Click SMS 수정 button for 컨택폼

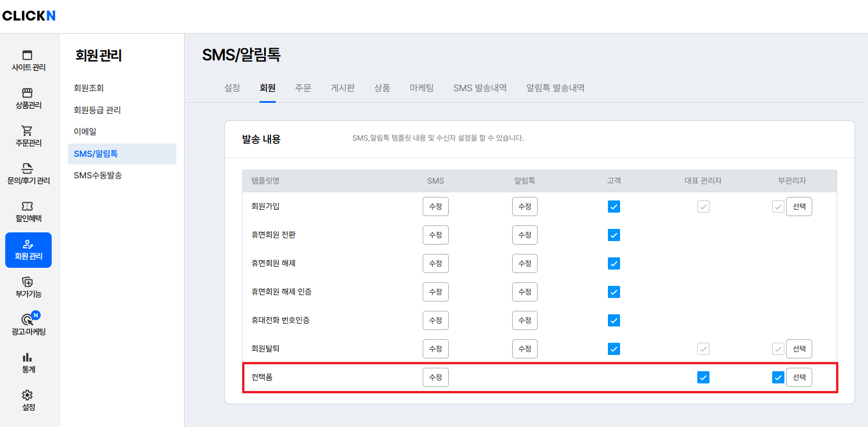point(435,378)
